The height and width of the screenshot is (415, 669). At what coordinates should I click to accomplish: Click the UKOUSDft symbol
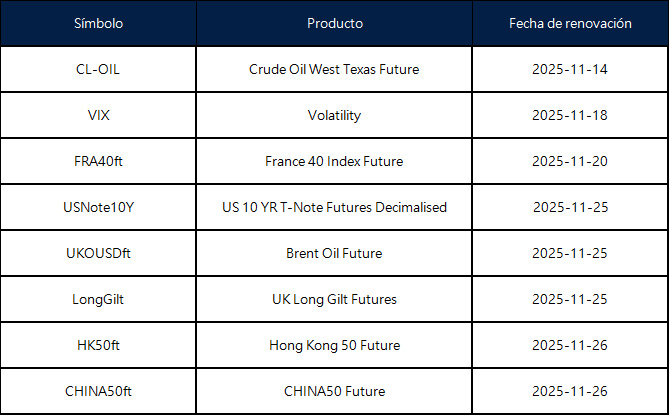point(98,253)
